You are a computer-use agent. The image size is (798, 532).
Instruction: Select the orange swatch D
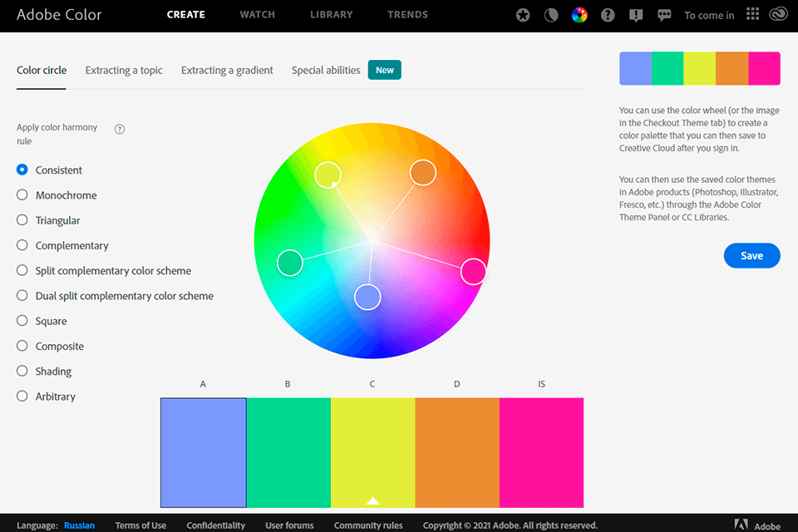coord(457,452)
